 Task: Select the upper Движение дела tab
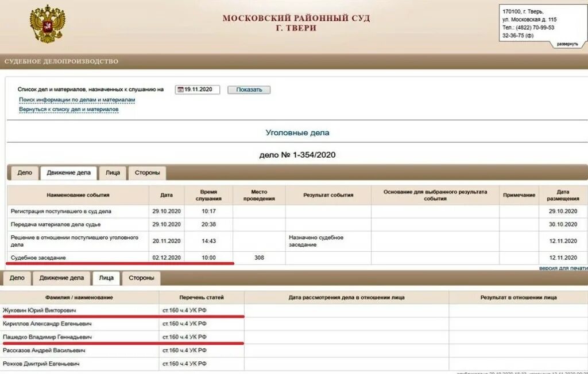(69, 173)
